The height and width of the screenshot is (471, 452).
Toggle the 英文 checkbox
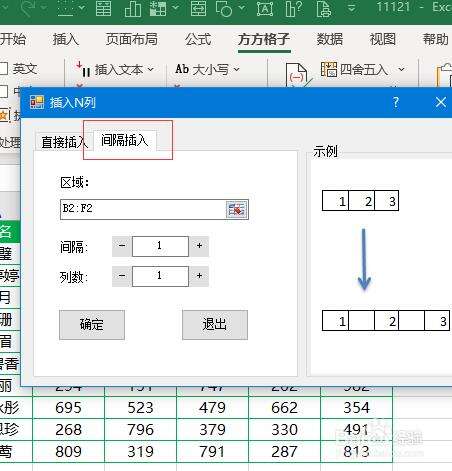point(3,69)
